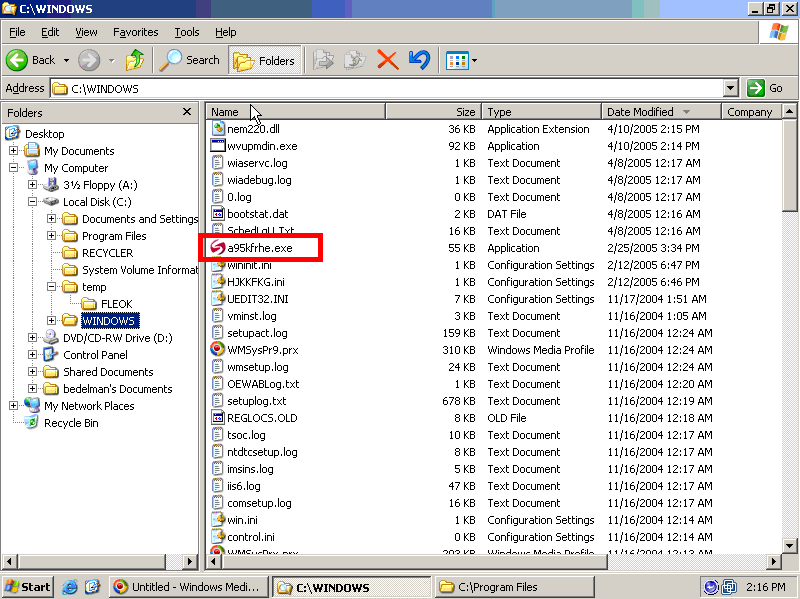Viewport: 800px width, 599px height.
Task: Select Control Panel in tree
Action: coord(95,355)
